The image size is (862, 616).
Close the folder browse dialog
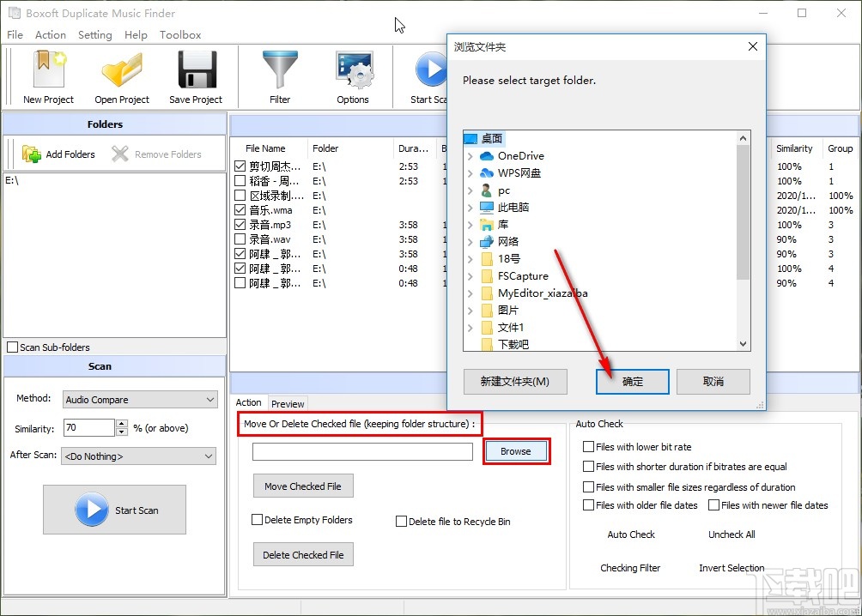(753, 46)
